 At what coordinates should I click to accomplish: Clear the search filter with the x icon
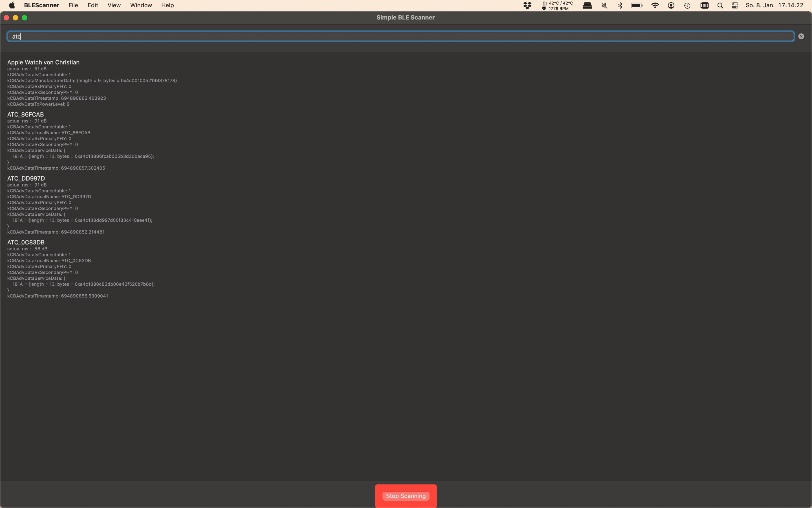coord(801,36)
